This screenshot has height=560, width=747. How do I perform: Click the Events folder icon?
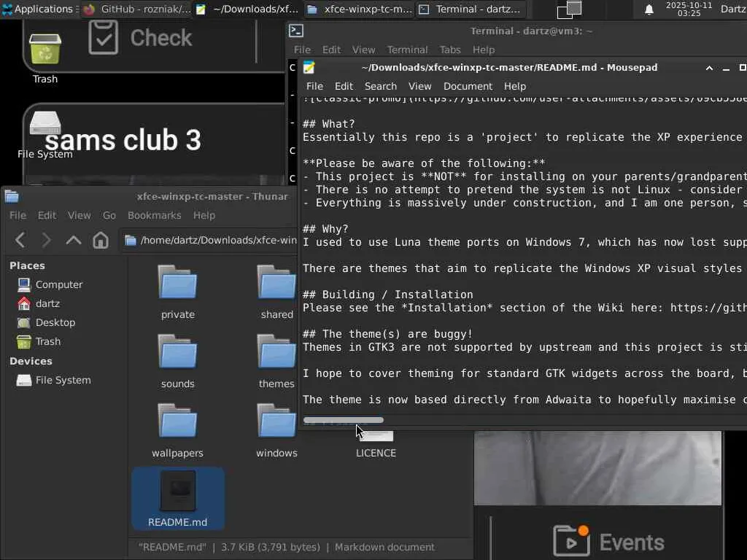(571, 540)
